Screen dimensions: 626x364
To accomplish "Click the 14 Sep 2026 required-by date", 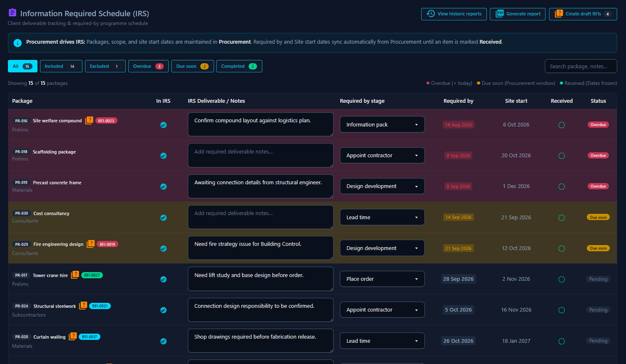I will (x=458, y=217).
